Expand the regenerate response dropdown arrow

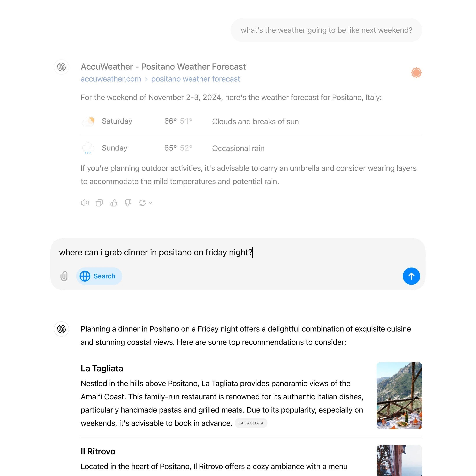pos(151,203)
